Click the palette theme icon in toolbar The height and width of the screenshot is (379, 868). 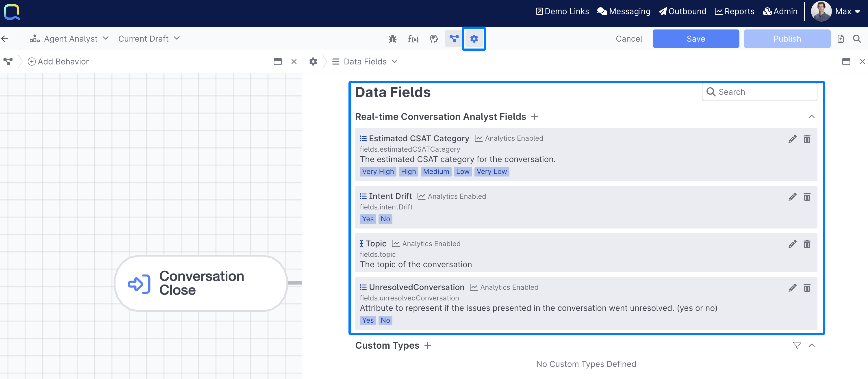(434, 39)
